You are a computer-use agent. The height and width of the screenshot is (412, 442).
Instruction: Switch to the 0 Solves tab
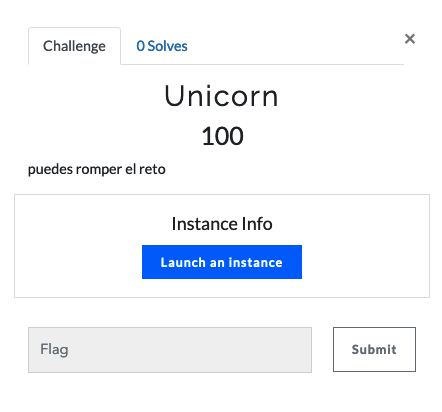pyautogui.click(x=162, y=46)
